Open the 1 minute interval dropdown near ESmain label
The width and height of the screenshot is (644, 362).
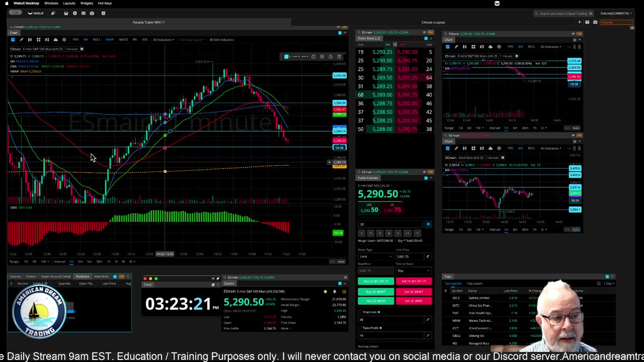click(x=71, y=49)
